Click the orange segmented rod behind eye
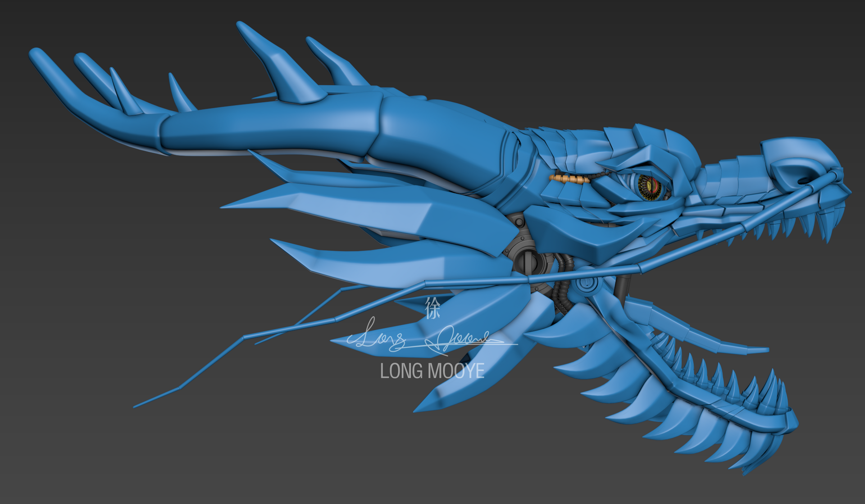 569,179
